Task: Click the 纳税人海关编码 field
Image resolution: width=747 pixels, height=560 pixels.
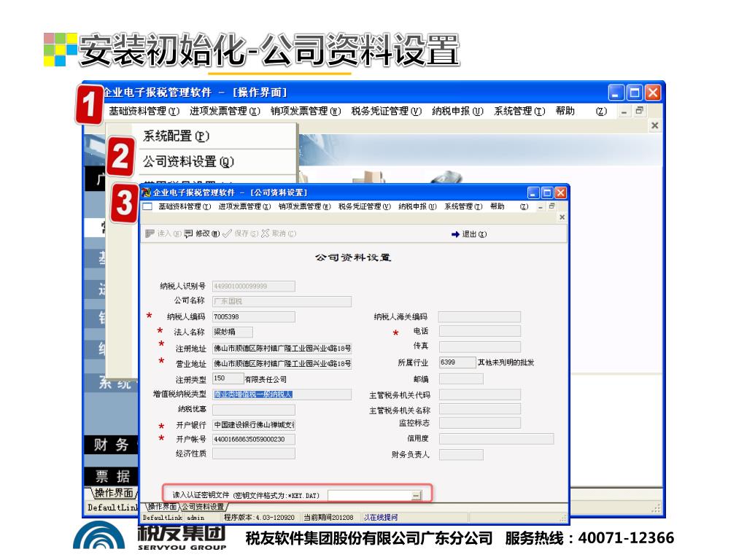Action: point(480,316)
